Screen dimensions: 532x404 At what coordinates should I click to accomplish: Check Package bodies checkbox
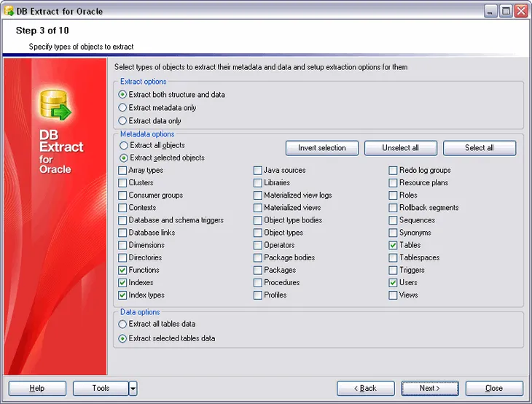coord(258,257)
